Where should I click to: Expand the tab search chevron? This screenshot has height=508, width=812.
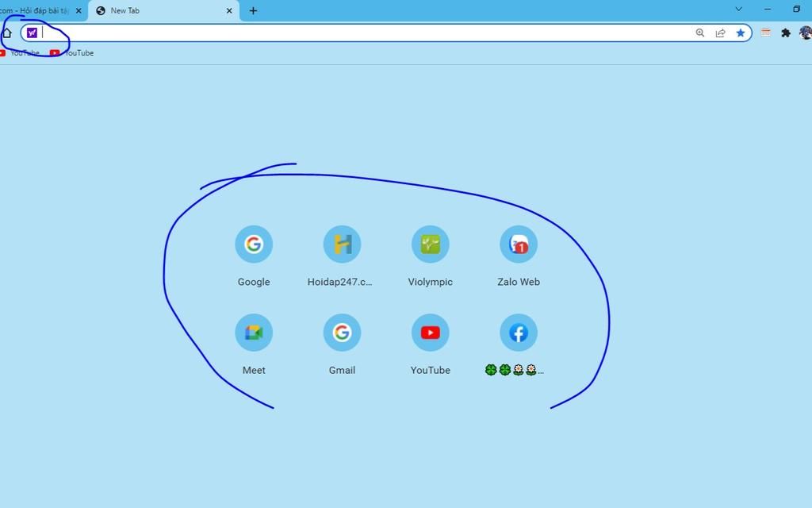[x=739, y=9]
